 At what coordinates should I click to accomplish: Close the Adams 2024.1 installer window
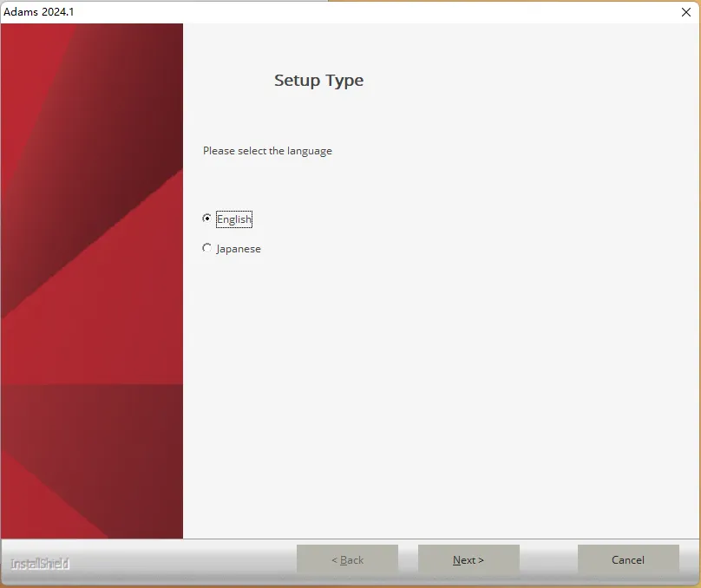(686, 12)
